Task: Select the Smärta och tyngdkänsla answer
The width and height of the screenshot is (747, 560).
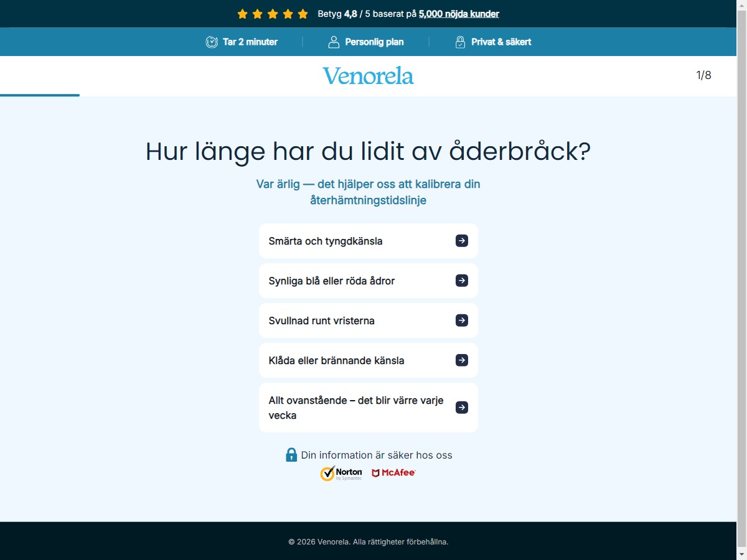Action: (x=369, y=241)
